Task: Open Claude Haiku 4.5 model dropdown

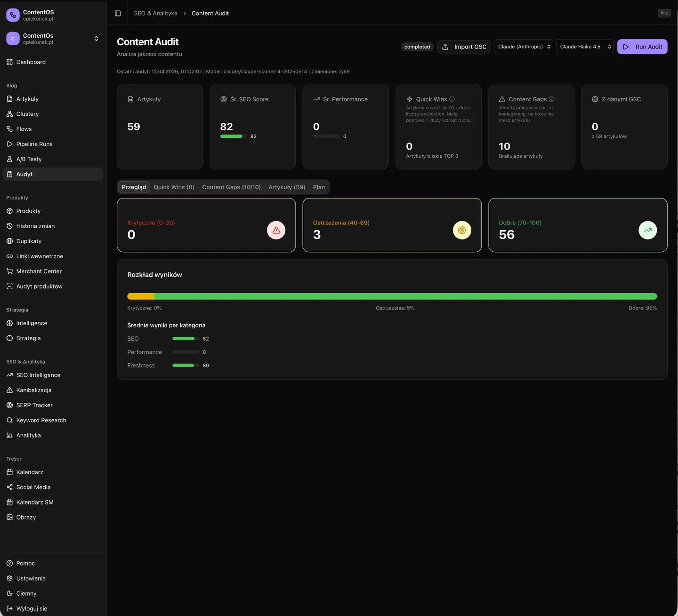Action: click(x=585, y=47)
